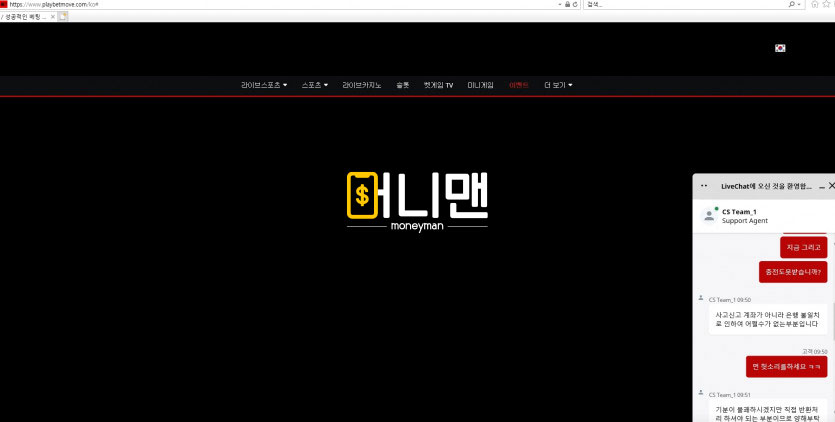
Task: Expand the 스포츠 dropdown menu
Action: [315, 86]
